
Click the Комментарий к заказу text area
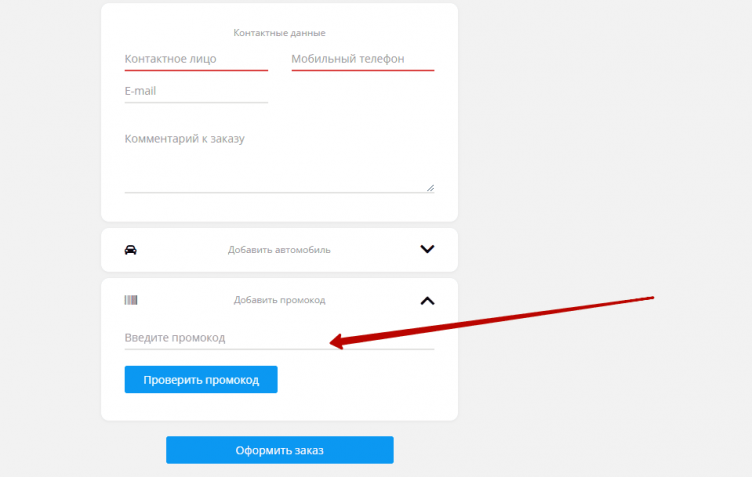(x=278, y=160)
